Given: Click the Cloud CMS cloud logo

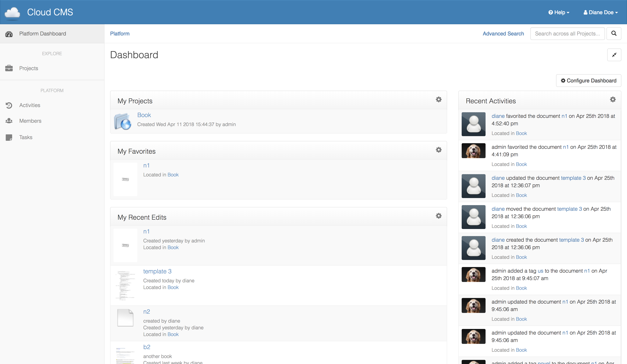Looking at the screenshot, I should pos(12,12).
